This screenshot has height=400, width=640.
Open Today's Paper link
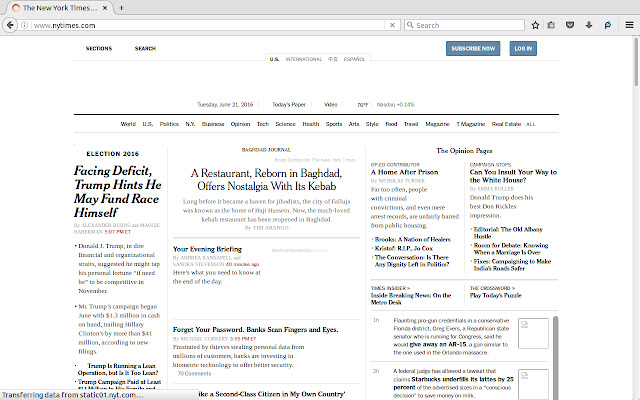tap(289, 104)
